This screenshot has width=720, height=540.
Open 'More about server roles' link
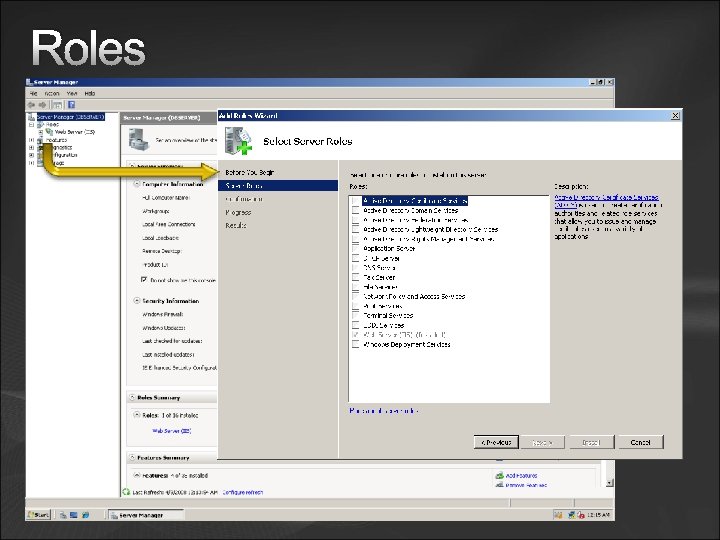[x=383, y=411]
